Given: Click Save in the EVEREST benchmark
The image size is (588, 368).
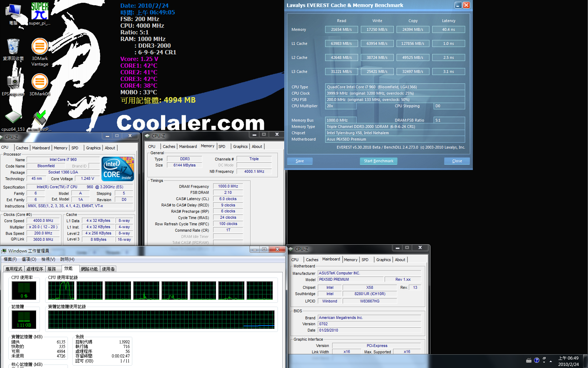Looking at the screenshot, I should (300, 161).
